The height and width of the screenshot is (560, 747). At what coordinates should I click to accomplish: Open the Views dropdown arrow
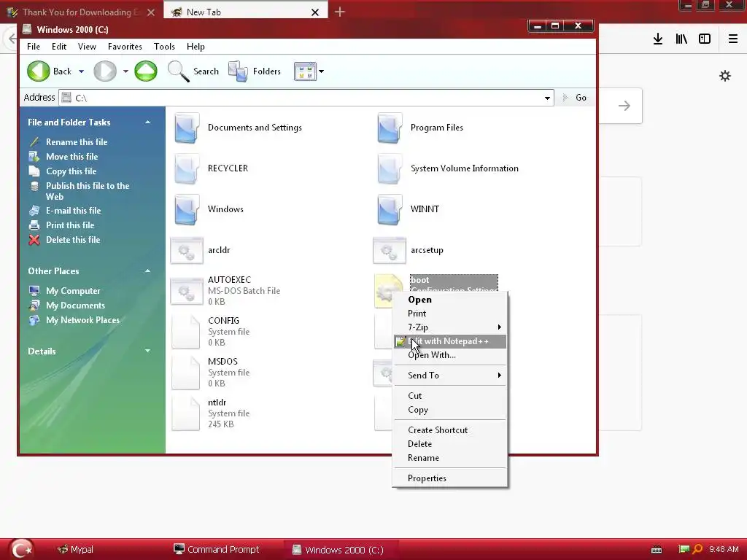[322, 71]
